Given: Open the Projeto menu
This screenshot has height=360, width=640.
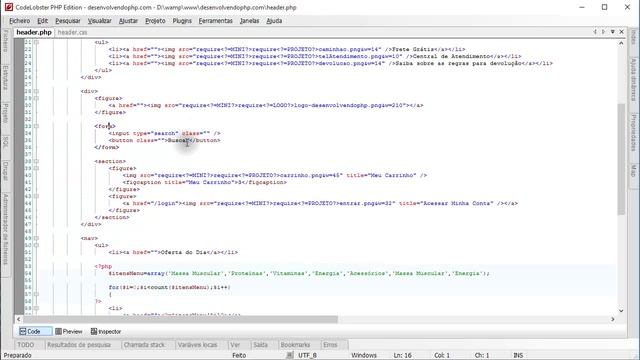Looking at the screenshot, I should tap(156, 21).
